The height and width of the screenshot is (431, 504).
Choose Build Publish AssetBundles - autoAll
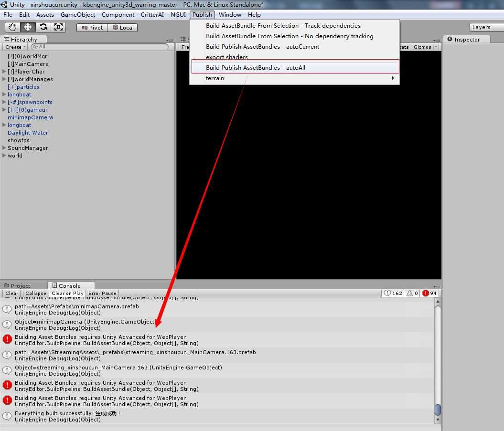click(295, 68)
